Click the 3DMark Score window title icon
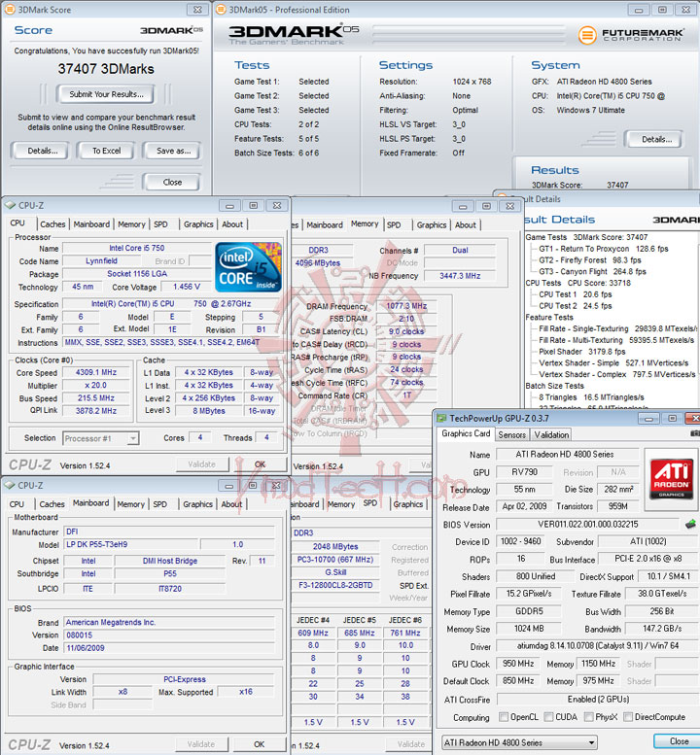The height and width of the screenshot is (755, 700). click(x=10, y=9)
